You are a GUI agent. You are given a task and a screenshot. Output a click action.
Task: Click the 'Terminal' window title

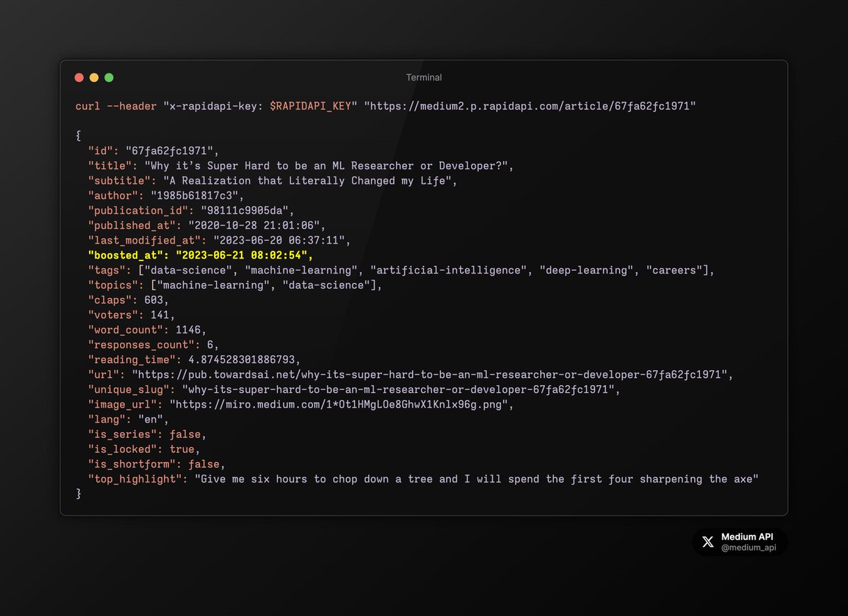pyautogui.click(x=424, y=78)
